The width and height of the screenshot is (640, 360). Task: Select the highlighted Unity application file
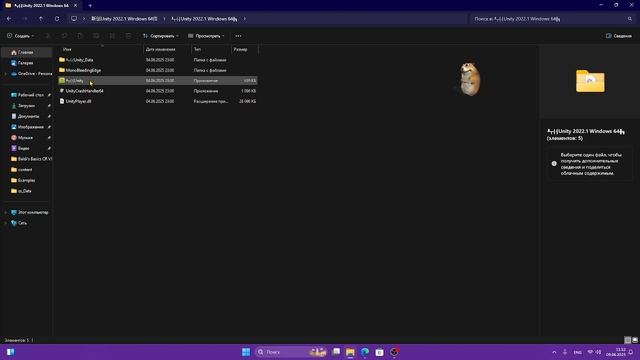click(x=157, y=81)
